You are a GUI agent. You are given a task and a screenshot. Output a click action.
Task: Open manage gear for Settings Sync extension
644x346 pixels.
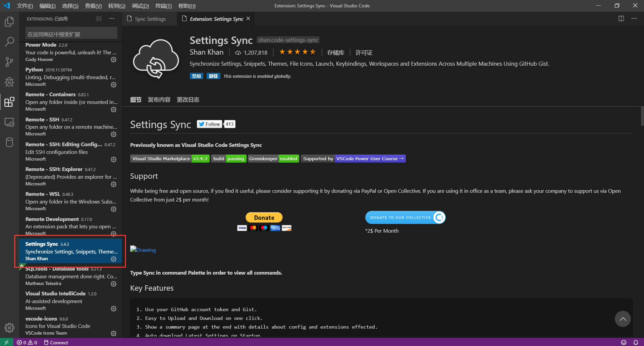114,259
